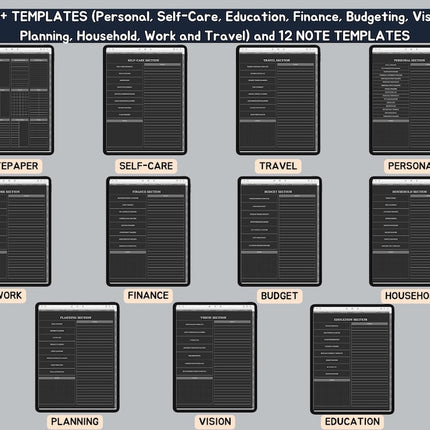430x430 pixels.
Task: Click the cut-off "PERSONA" caption label
Action: click(407, 166)
